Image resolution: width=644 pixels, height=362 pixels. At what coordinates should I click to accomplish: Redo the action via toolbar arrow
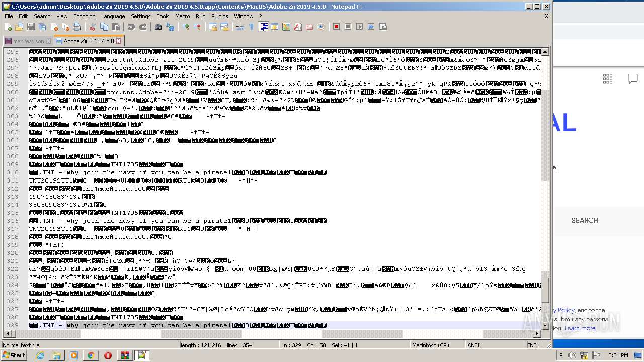click(143, 27)
